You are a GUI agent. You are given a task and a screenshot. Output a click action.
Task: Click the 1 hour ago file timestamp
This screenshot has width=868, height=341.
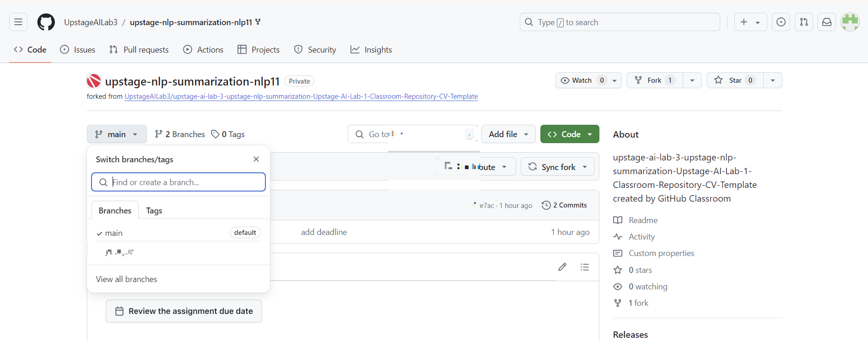[570, 232]
